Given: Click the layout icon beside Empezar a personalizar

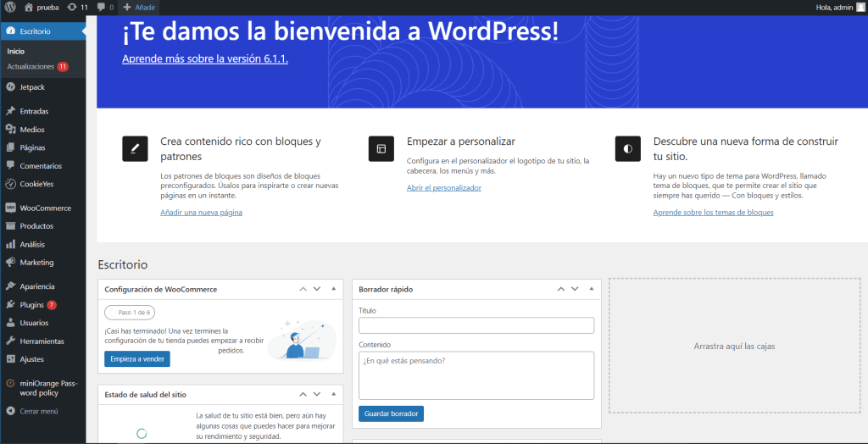Looking at the screenshot, I should (381, 148).
